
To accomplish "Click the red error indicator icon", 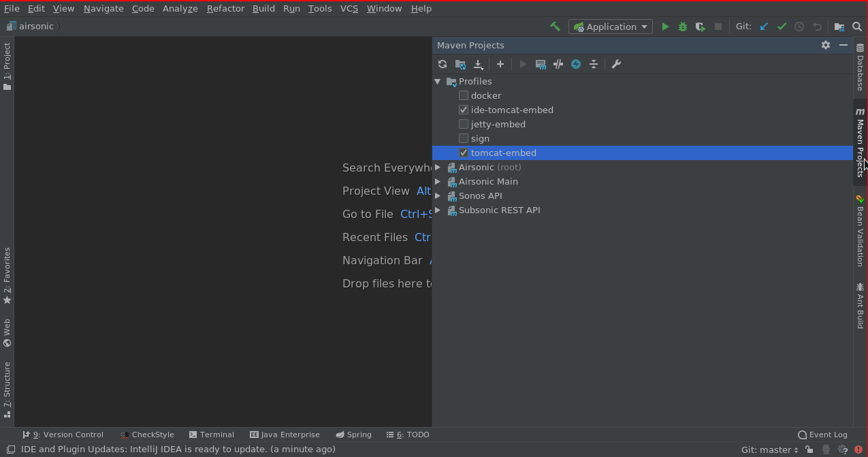I will coord(858,450).
